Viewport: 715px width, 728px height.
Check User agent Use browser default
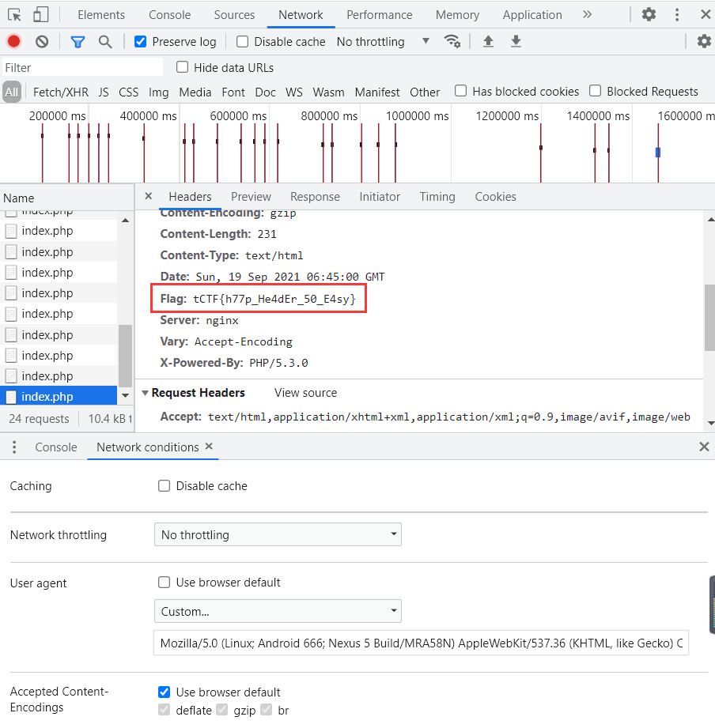pos(164,583)
